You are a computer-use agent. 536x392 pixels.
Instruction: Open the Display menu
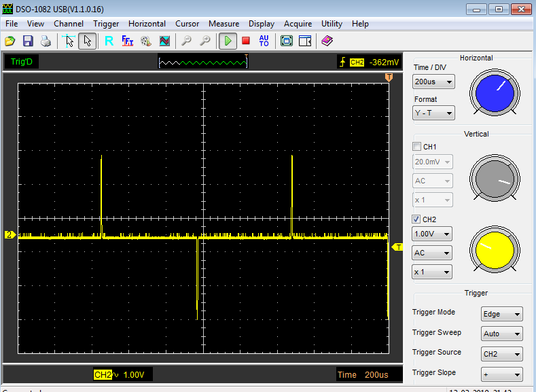[261, 24]
